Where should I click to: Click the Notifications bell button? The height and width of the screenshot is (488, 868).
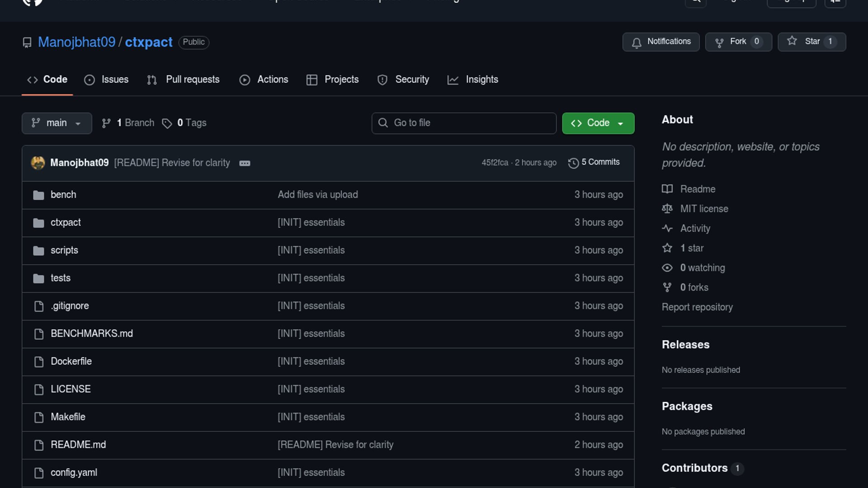click(660, 42)
